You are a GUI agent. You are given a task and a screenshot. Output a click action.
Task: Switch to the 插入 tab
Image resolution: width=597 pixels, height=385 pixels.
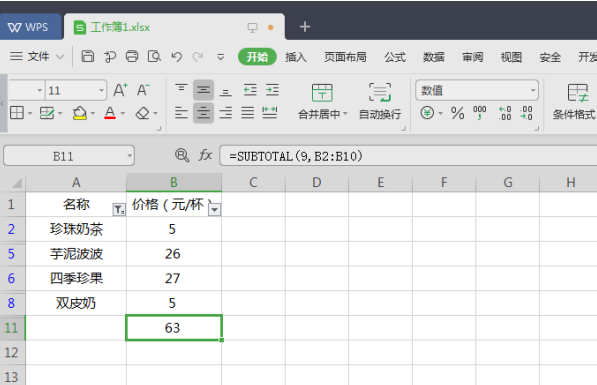296,57
